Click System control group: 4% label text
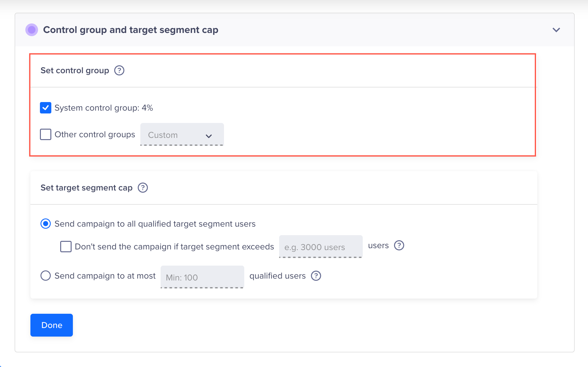The height and width of the screenshot is (367, 588). point(104,108)
